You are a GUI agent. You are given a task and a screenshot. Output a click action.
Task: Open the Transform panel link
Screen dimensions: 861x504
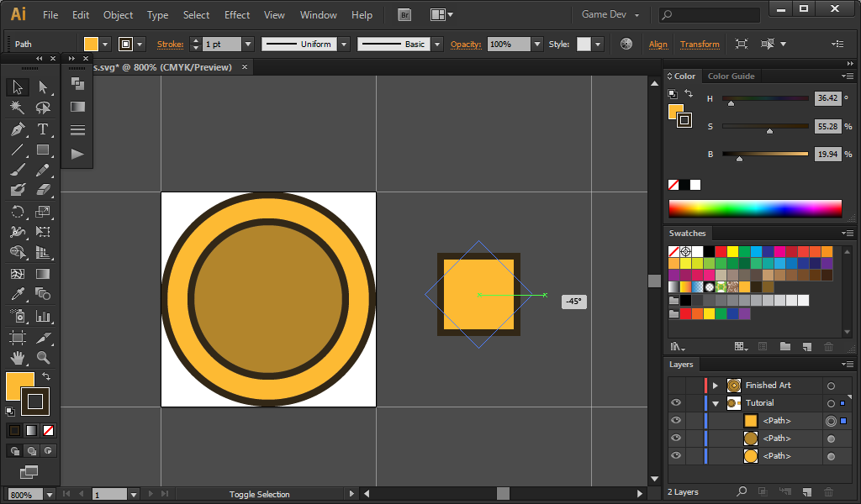(700, 44)
